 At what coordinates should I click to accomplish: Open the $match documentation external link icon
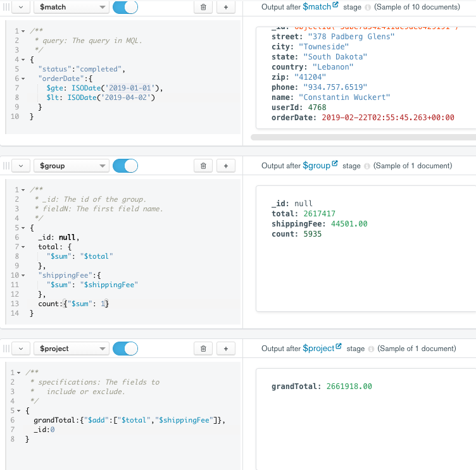(335, 5)
